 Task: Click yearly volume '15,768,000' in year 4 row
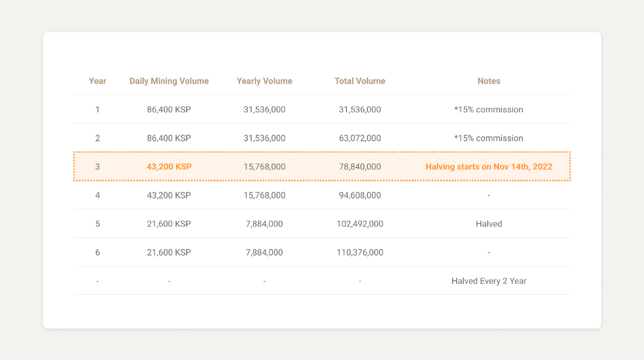pyautogui.click(x=264, y=195)
